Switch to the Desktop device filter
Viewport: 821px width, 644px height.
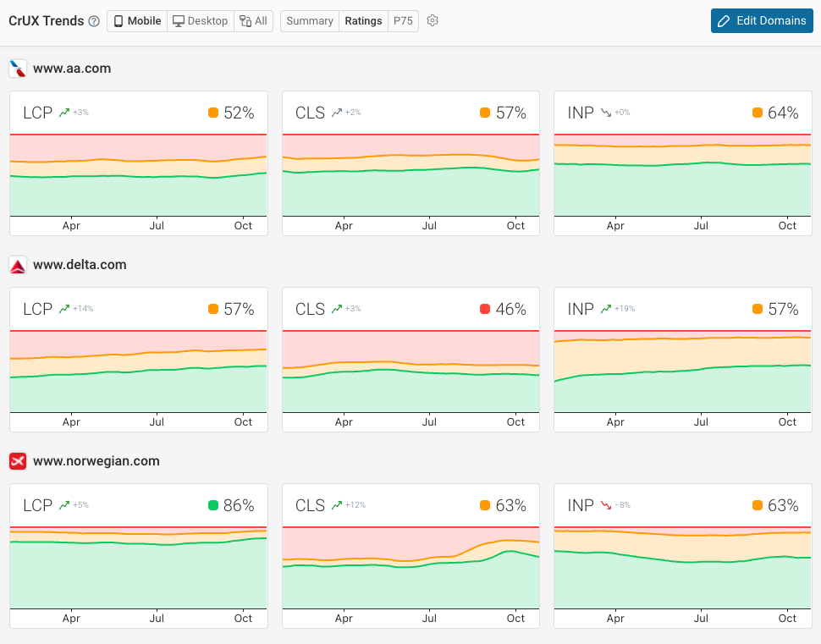click(x=200, y=20)
